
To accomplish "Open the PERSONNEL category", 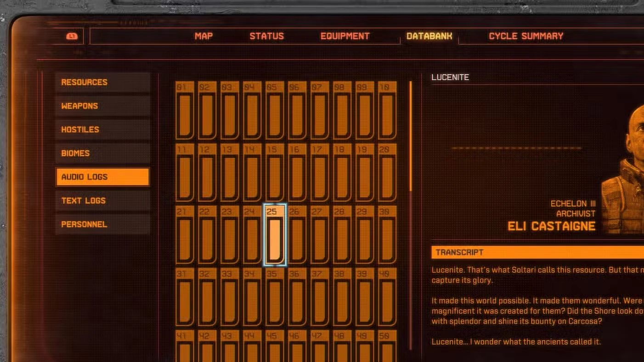I will pos(103,224).
